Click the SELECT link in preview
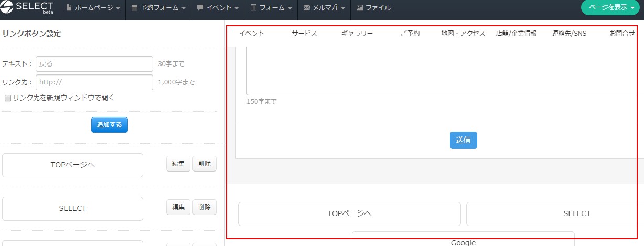The height and width of the screenshot is (246, 644). [x=555, y=214]
